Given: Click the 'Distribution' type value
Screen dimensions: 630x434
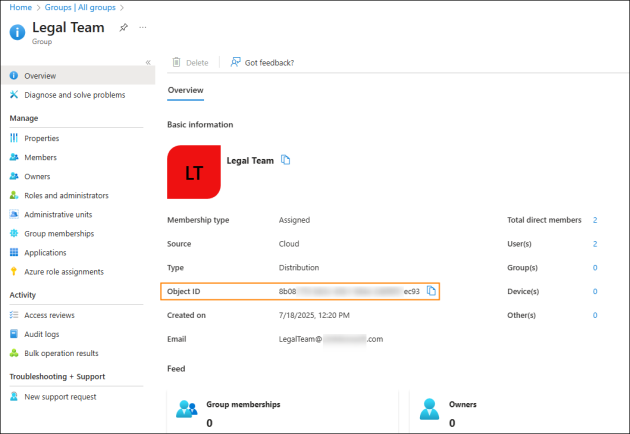Looking at the screenshot, I should pos(299,268).
